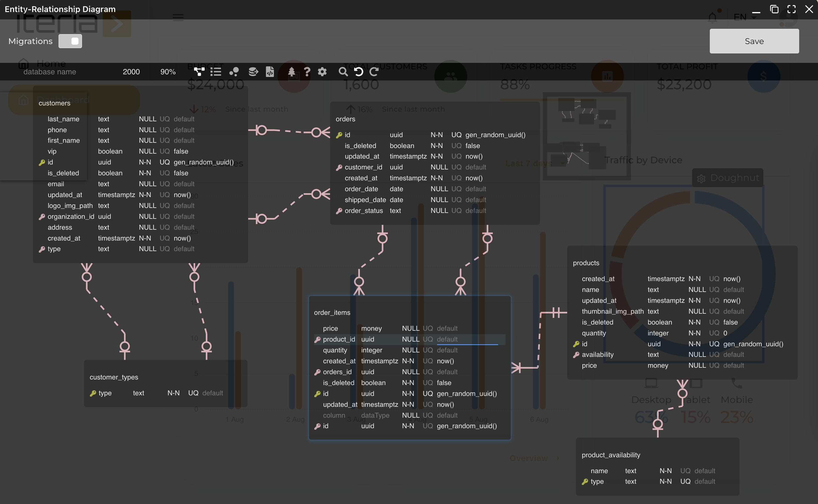The width and height of the screenshot is (818, 504).
Task: Open dataType cell of new order_items column
Action: pos(375,415)
